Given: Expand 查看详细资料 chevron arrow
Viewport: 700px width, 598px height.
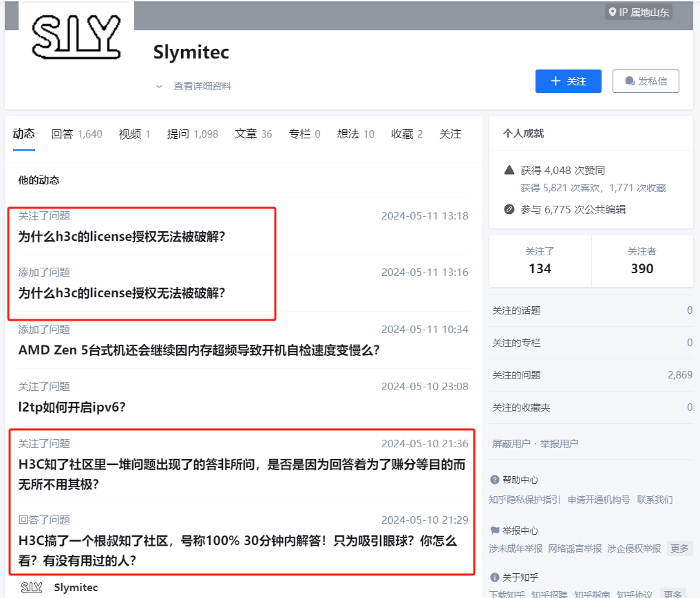Looking at the screenshot, I should (x=159, y=87).
